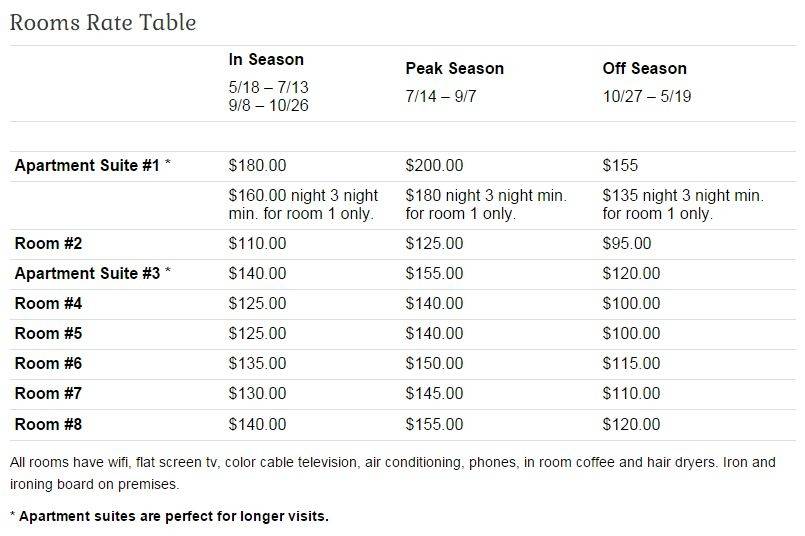Select Room #7 In Season price $130.00
Viewport: 805px width, 536px height.
click(x=257, y=396)
